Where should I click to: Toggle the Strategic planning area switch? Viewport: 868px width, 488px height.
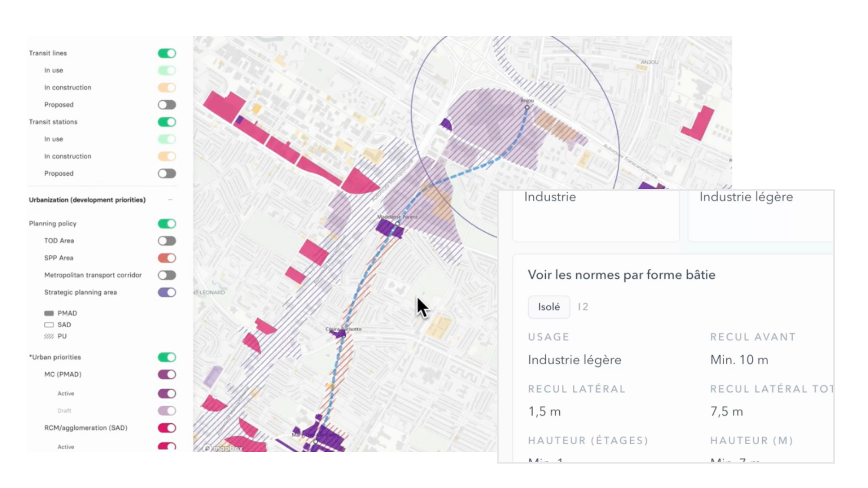click(x=167, y=292)
